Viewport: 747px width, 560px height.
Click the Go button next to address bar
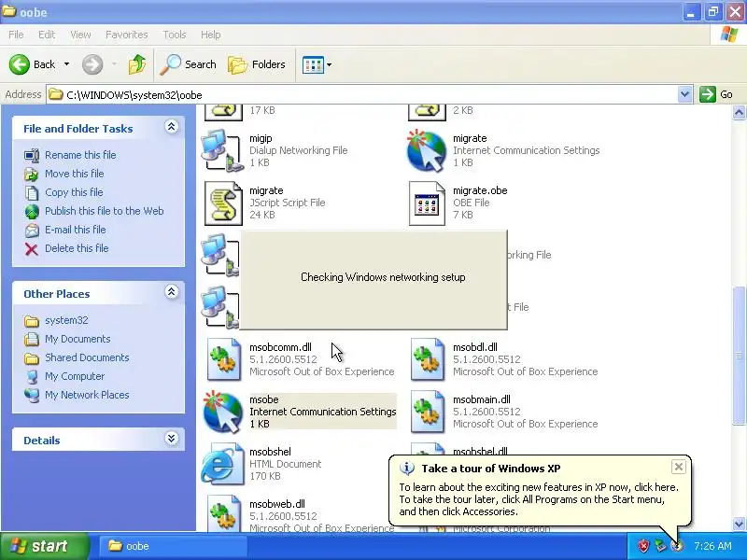point(716,94)
